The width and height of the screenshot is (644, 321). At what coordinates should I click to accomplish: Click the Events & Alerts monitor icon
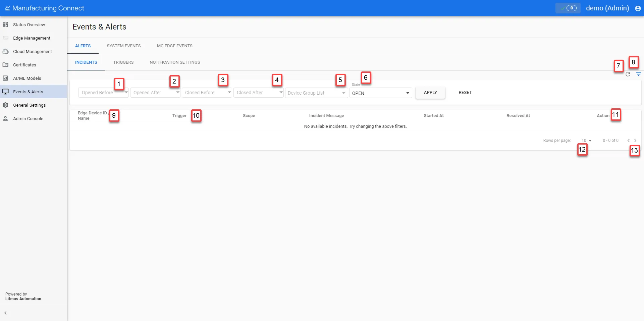pos(5,92)
